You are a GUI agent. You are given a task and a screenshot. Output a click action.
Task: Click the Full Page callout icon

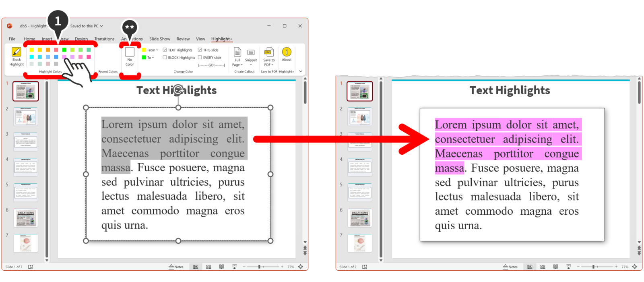(x=237, y=52)
